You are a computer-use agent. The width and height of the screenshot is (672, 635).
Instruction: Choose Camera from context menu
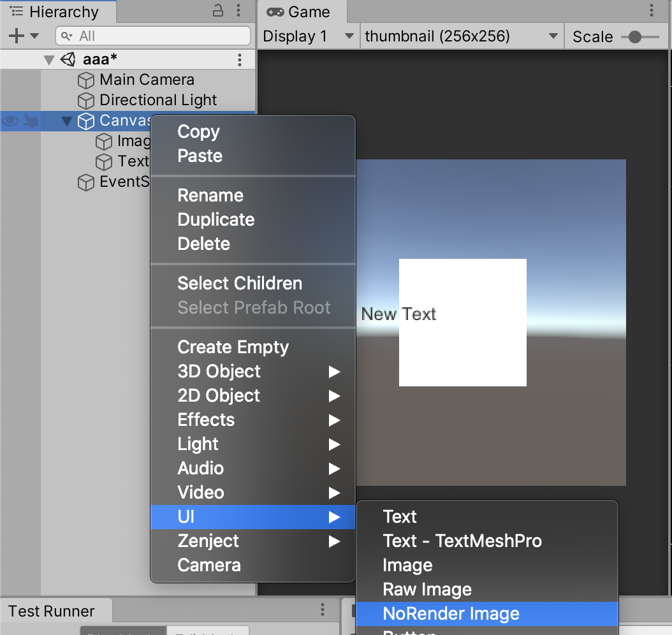pyautogui.click(x=253, y=565)
